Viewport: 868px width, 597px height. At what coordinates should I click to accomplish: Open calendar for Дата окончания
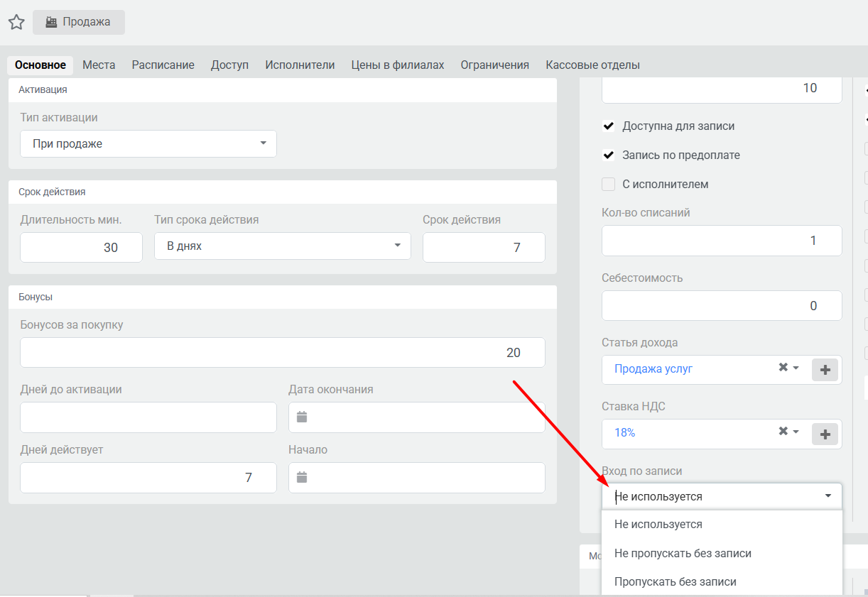[x=302, y=417]
